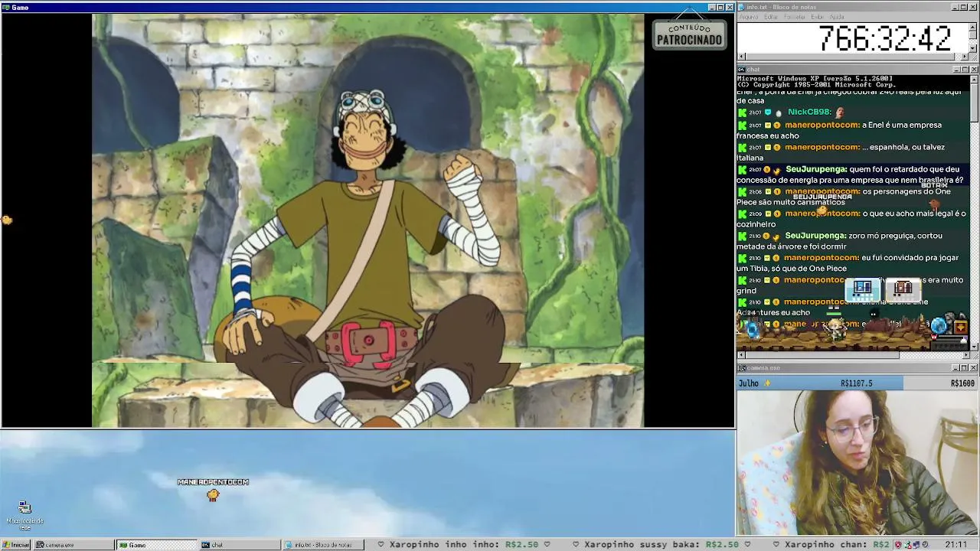Click the blonde character in game overlay

835,328
